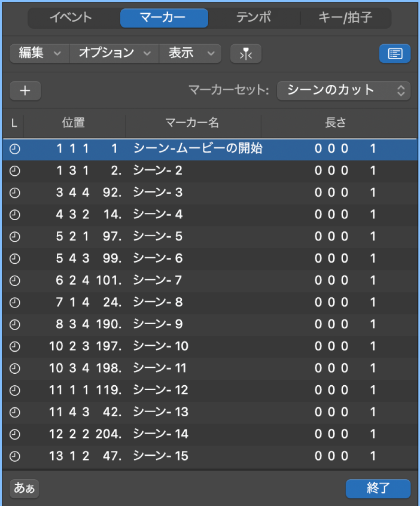Click the clock icon on the シーン-3 row

14,193
